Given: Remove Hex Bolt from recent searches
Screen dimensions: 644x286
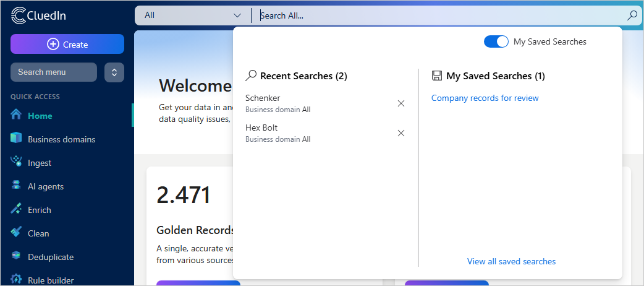Looking at the screenshot, I should (x=401, y=133).
